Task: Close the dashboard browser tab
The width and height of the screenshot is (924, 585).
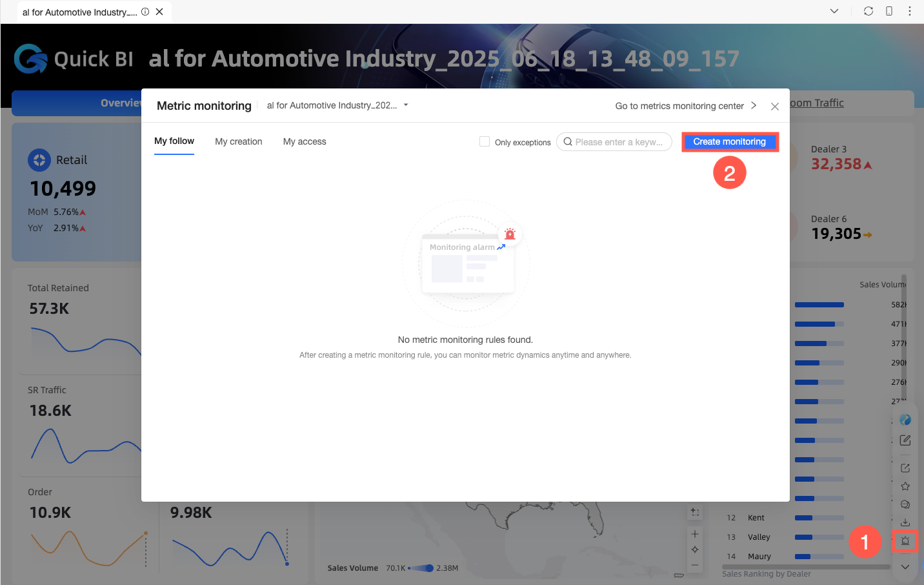Action: [x=159, y=12]
